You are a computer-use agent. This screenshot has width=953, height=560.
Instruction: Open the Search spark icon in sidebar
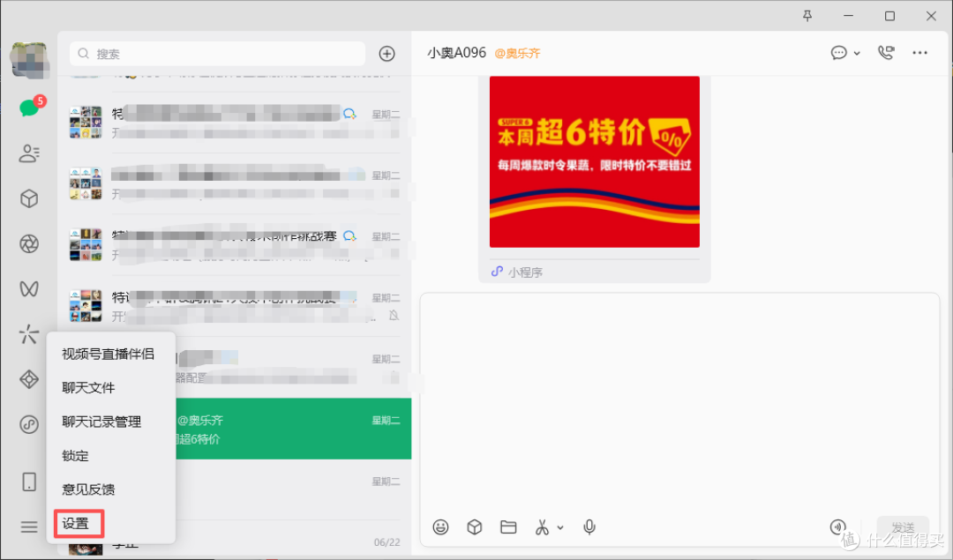[29, 333]
